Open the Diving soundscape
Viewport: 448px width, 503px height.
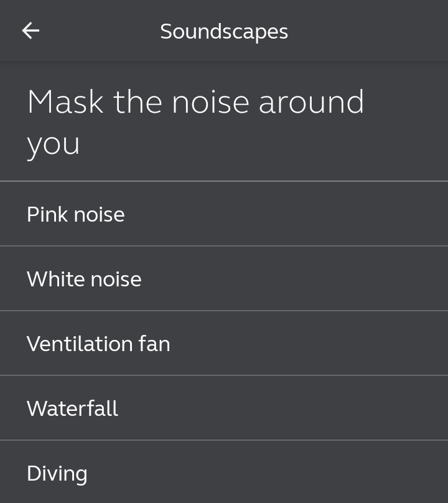click(224, 472)
